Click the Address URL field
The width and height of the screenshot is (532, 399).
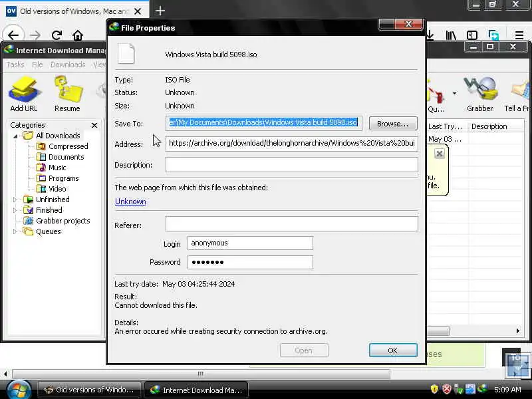point(291,143)
